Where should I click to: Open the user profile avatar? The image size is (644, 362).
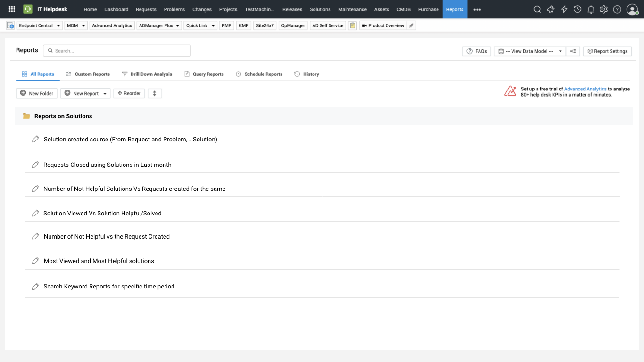point(632,9)
